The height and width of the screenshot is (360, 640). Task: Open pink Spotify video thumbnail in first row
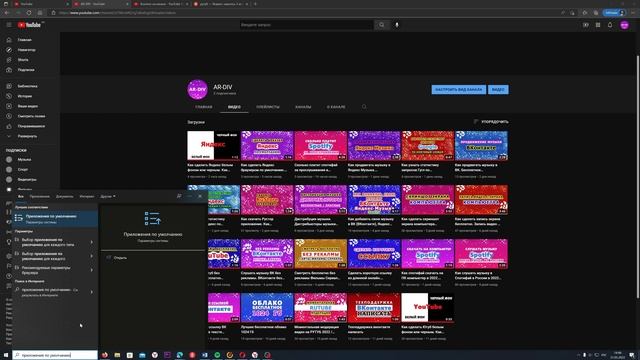tap(320, 145)
